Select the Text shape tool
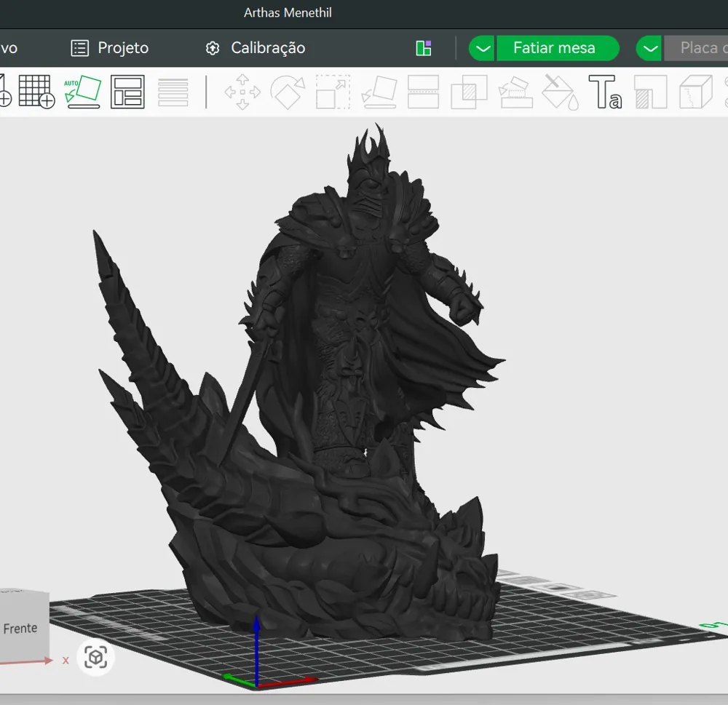This screenshot has height=705, width=728. coord(606,92)
